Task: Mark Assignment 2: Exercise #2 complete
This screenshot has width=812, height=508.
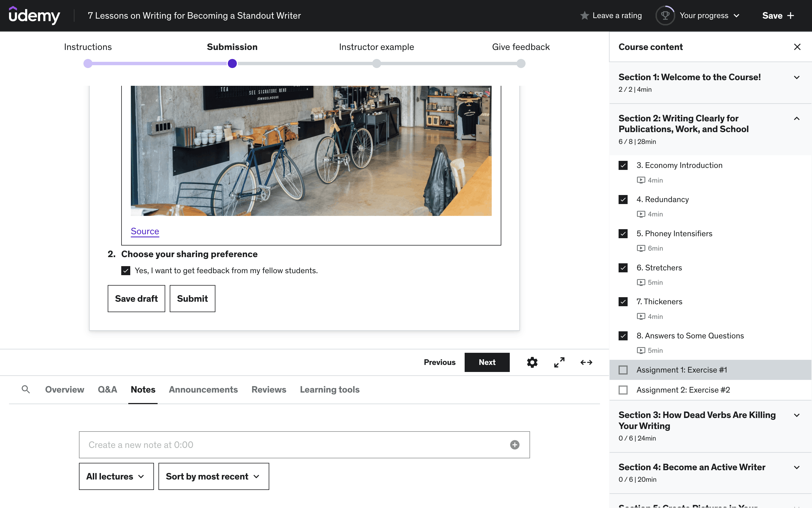Action: [x=623, y=390]
